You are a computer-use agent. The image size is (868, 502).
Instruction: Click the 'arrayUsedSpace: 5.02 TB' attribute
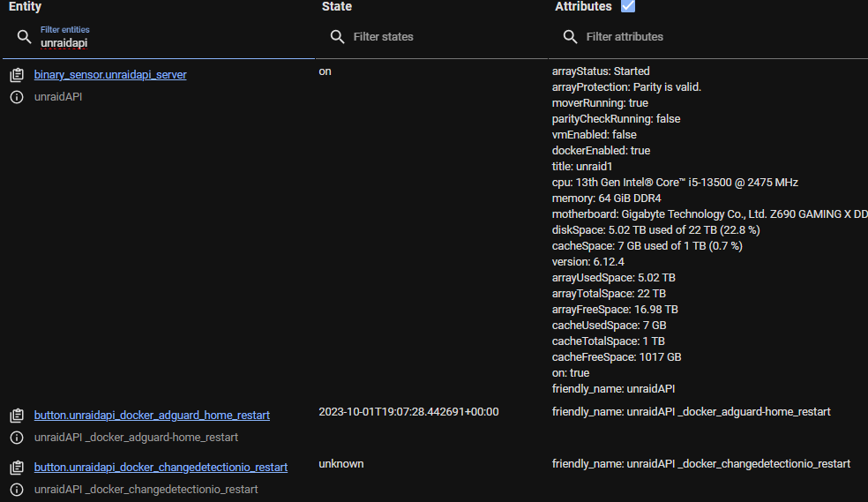613,278
